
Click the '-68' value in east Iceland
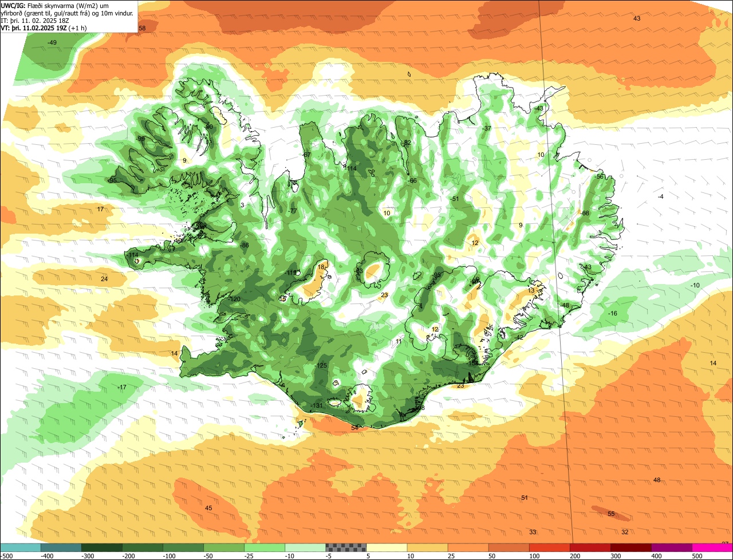585,213
